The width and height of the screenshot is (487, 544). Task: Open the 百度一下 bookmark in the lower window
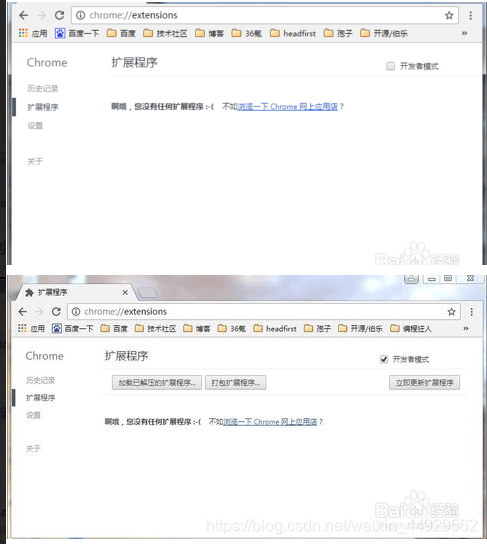[x=72, y=328]
